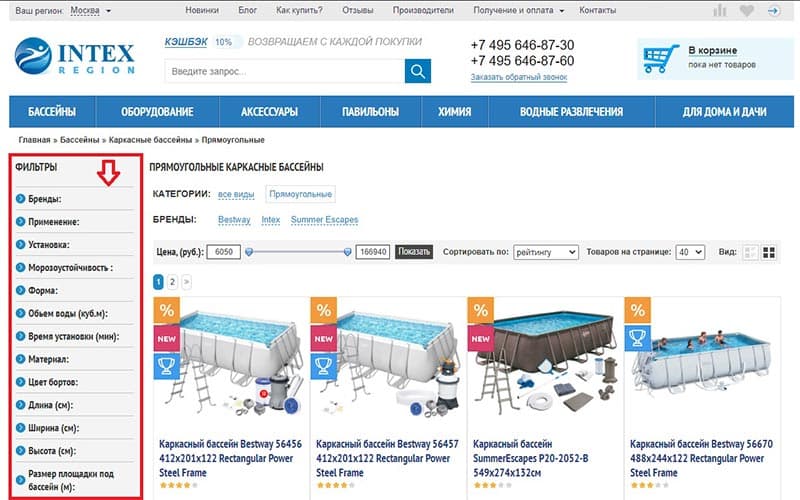Click the right price slider handle
800x500 pixels.
pyautogui.click(x=347, y=252)
